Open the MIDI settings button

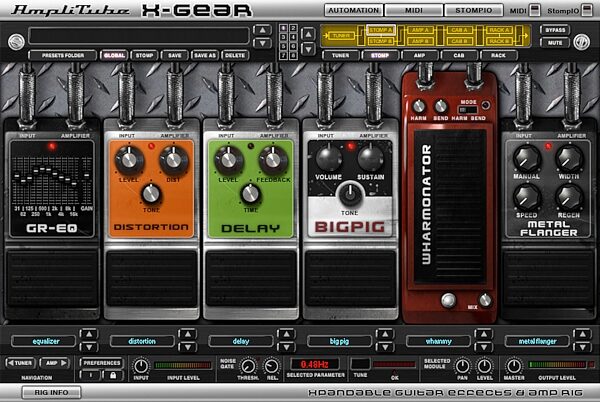click(x=414, y=10)
